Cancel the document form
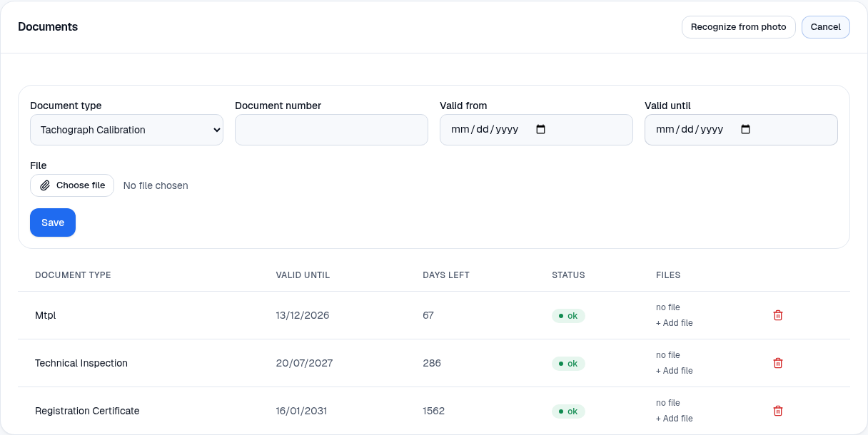The image size is (868, 435). coord(826,27)
